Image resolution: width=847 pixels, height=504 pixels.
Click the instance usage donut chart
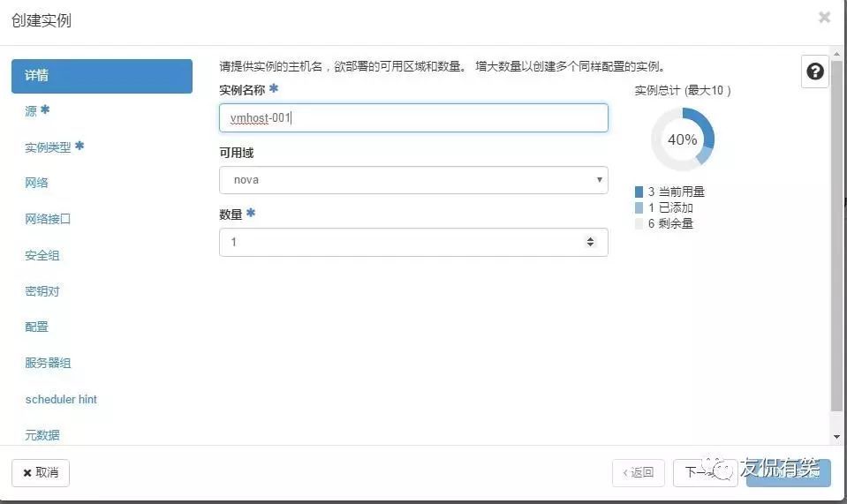click(x=683, y=139)
